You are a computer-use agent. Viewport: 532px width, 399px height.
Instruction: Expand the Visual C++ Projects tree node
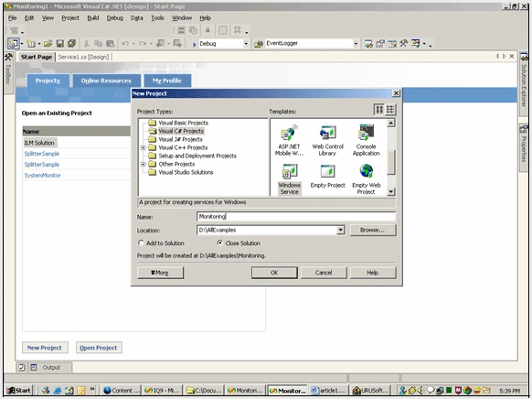143,147
